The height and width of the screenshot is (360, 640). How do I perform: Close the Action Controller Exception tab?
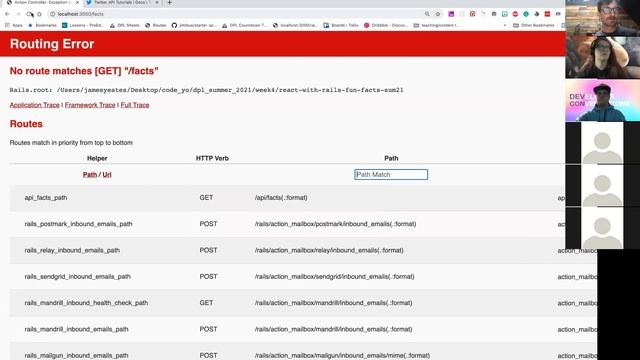(77, 2)
